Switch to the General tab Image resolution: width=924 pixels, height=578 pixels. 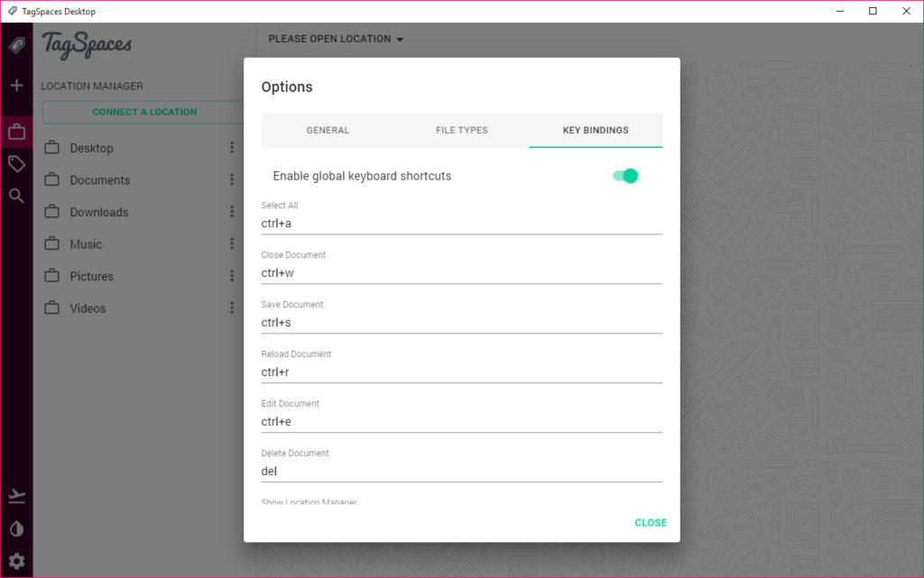pyautogui.click(x=328, y=130)
